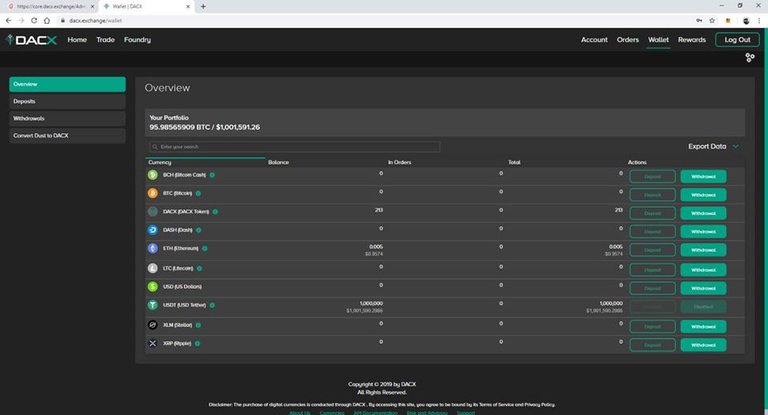Sort by the Currency column header
Image resolution: width=768 pixels, height=415 pixels.
160,162
